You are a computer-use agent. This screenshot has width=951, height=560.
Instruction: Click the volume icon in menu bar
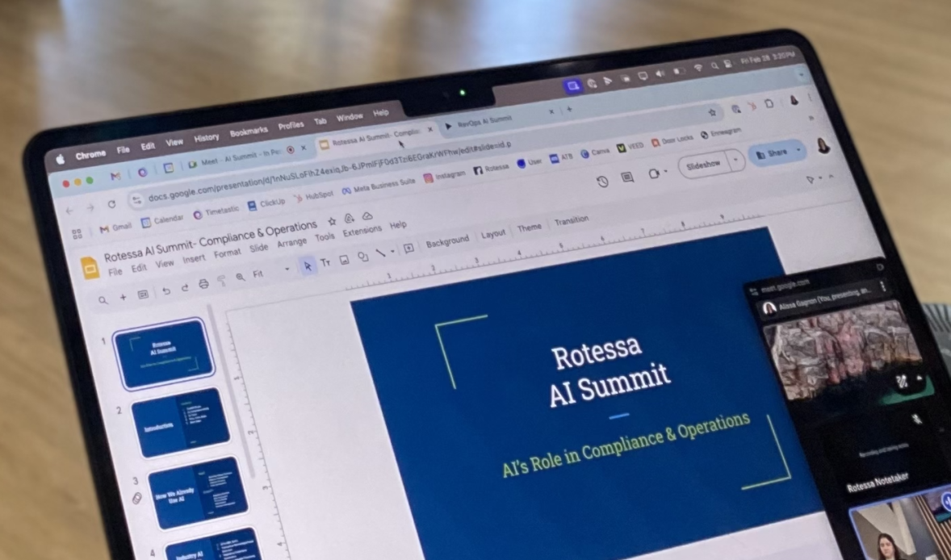(660, 73)
